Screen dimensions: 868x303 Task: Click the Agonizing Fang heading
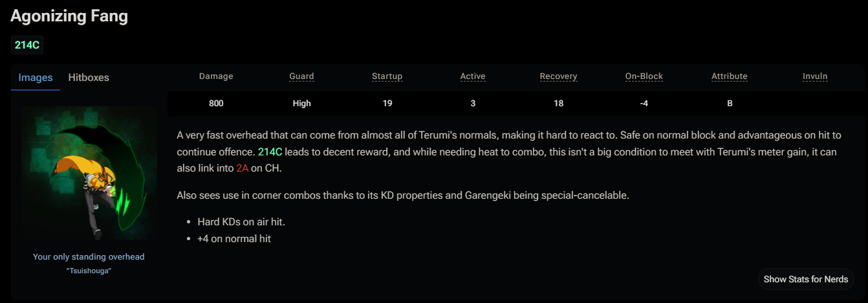click(69, 16)
